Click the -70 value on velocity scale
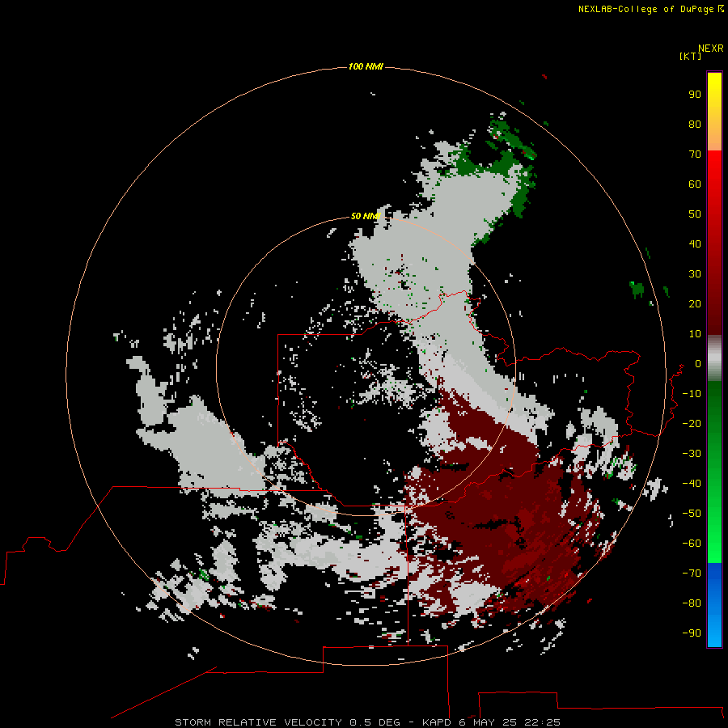Viewport: 728px width, 728px height. (x=692, y=574)
